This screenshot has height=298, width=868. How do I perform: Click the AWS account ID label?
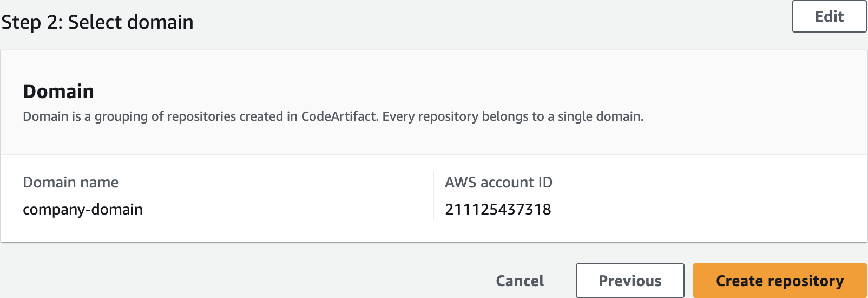click(x=498, y=183)
